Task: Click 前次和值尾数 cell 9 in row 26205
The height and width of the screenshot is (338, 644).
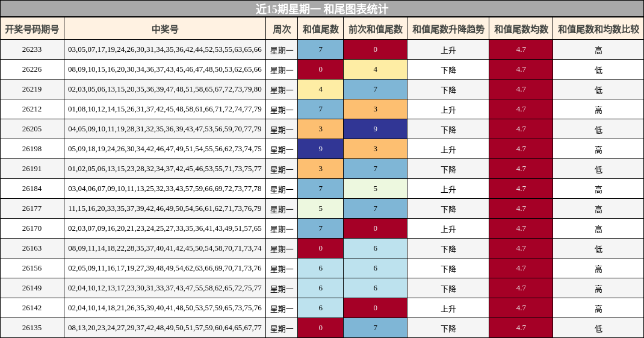Action: click(x=376, y=129)
